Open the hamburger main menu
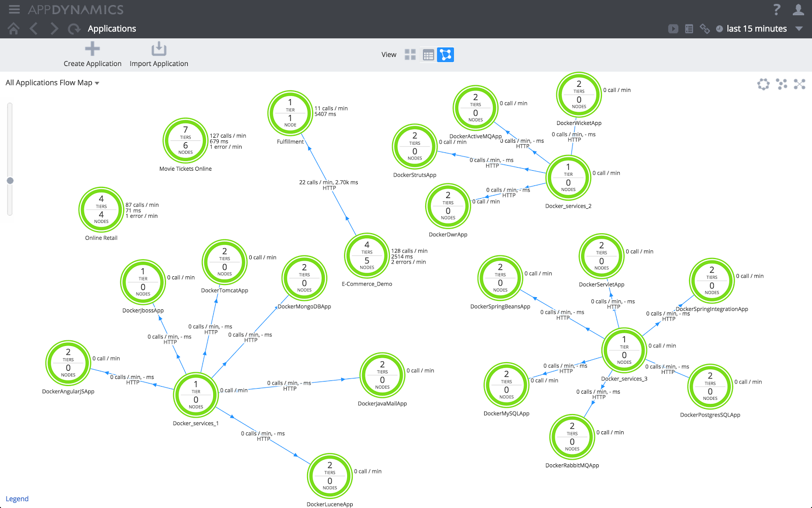The height and width of the screenshot is (508, 812). pyautogui.click(x=14, y=9)
